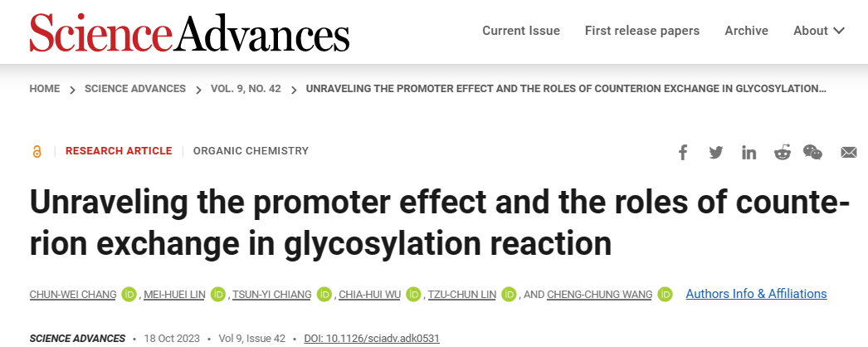Share on Reddit icon
Image resolution: width=868 pixels, height=347 pixels.
[x=783, y=152]
